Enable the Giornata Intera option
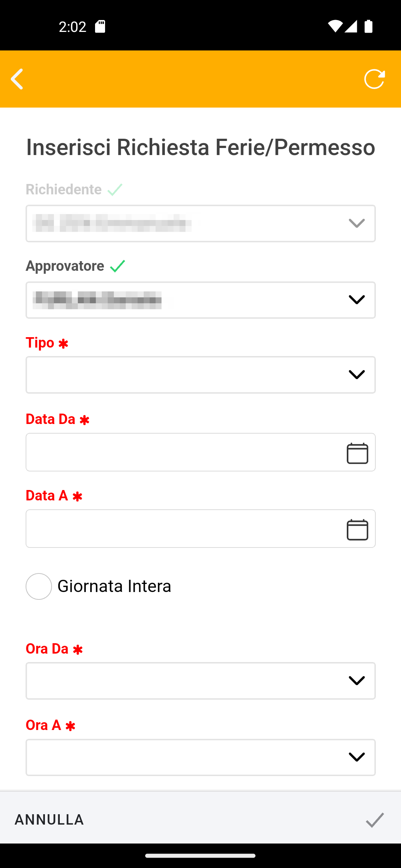This screenshot has height=868, width=401. [x=39, y=586]
